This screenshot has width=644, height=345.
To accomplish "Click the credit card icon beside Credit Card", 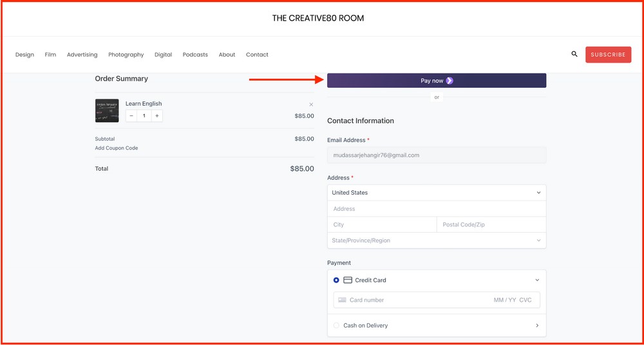I will coord(348,280).
